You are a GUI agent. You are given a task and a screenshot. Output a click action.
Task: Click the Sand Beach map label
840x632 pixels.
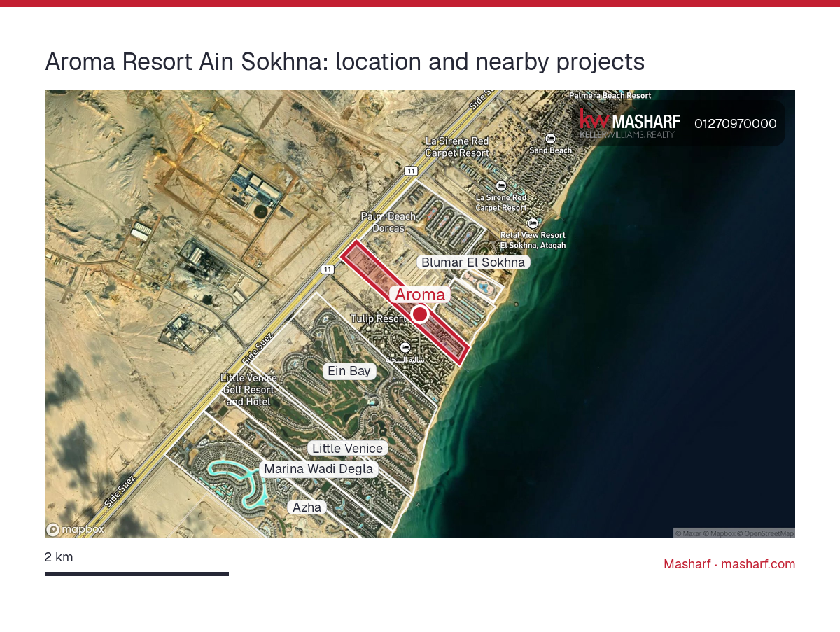coord(551,150)
